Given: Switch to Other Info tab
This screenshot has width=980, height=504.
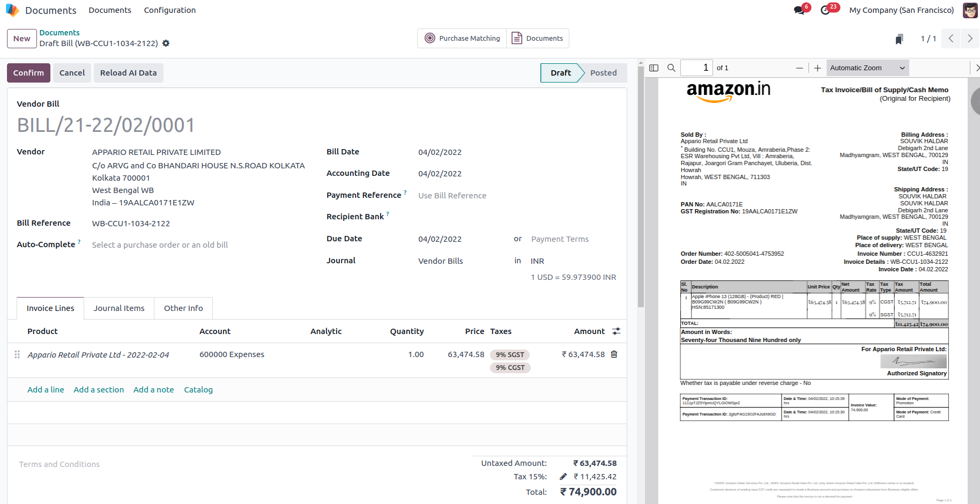Looking at the screenshot, I should (x=183, y=308).
